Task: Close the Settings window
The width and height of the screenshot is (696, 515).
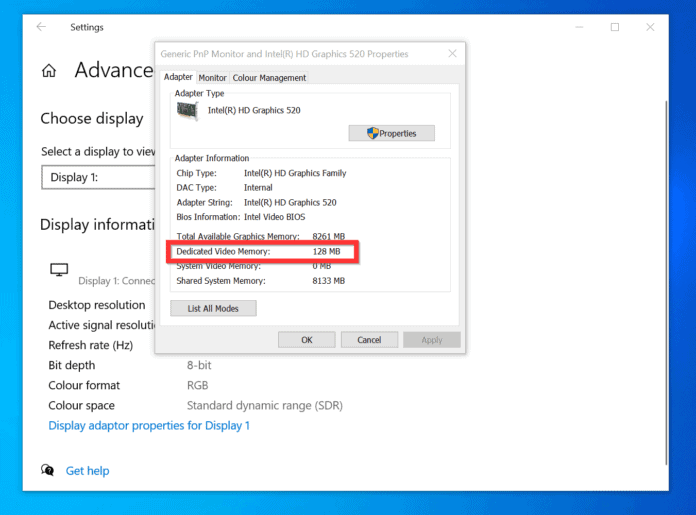Action: [x=650, y=28]
